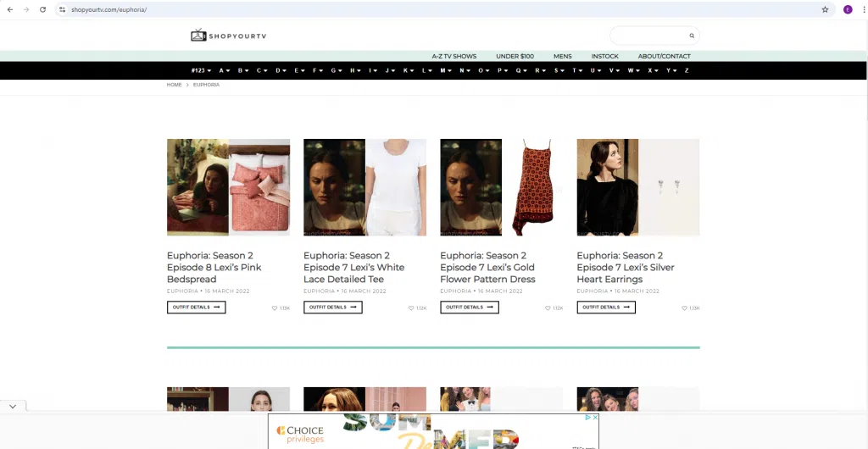Open the Gold Flower Dress thumbnail image
Viewport: 868px width, 449px height.
click(x=502, y=187)
